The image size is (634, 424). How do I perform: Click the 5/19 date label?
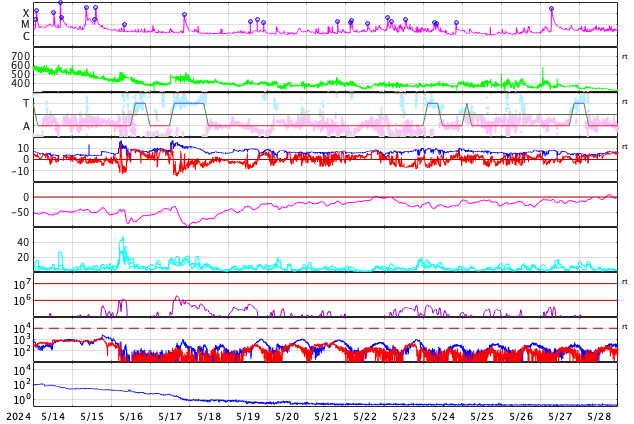248,416
